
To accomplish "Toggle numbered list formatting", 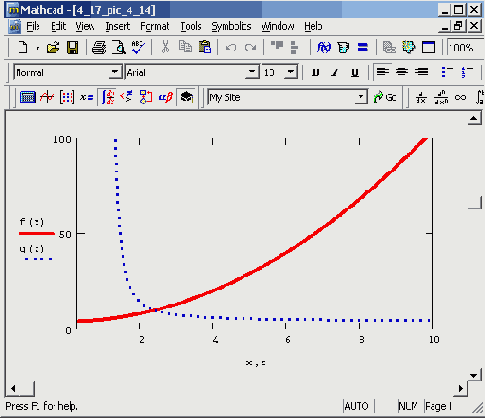I will (x=467, y=72).
